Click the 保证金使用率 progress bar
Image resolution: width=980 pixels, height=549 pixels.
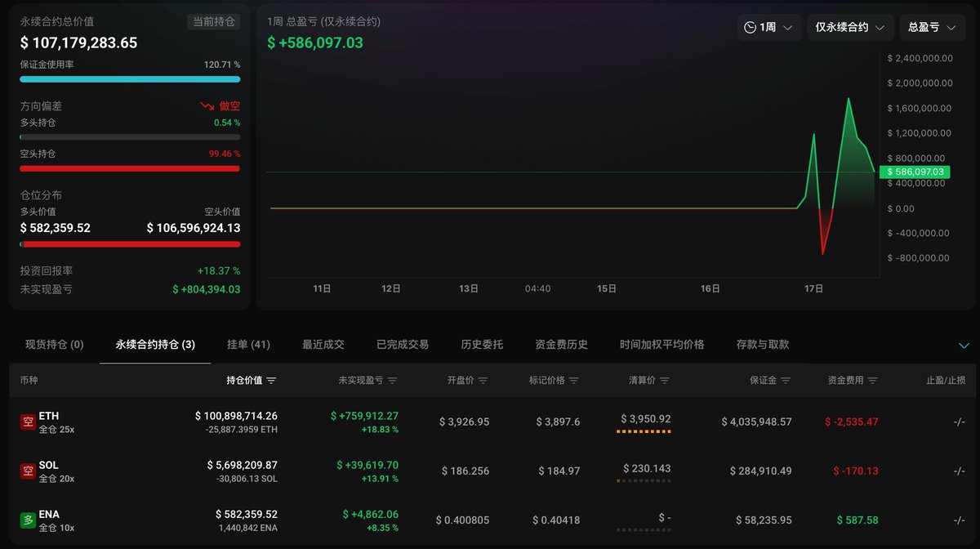[x=130, y=79]
